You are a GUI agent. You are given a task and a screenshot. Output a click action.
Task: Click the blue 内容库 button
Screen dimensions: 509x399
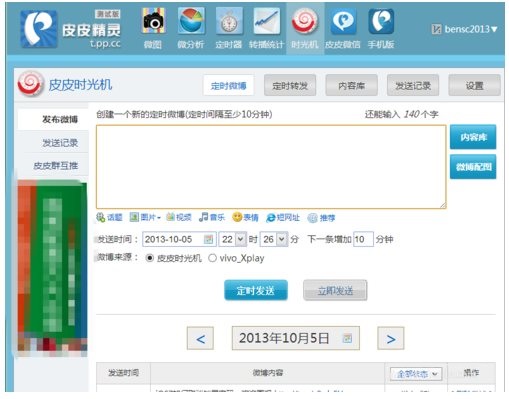tap(473, 137)
